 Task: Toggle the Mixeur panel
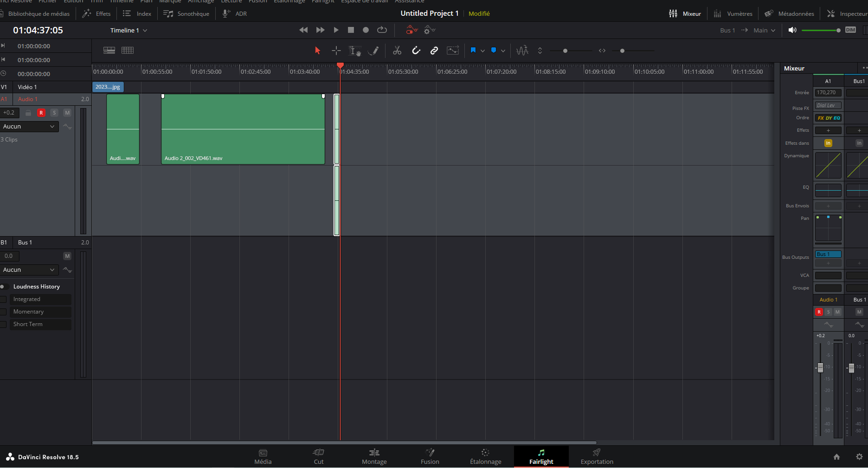(685, 14)
